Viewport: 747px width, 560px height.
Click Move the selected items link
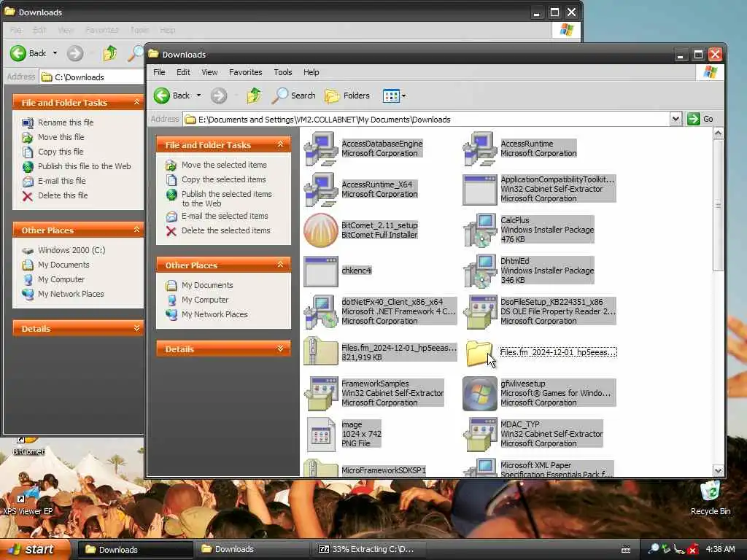click(224, 165)
